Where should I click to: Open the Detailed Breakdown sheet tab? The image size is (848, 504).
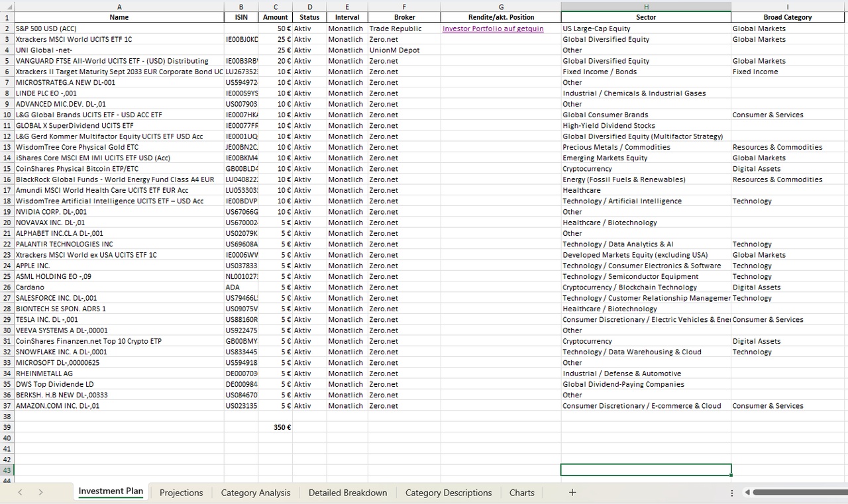point(348,493)
